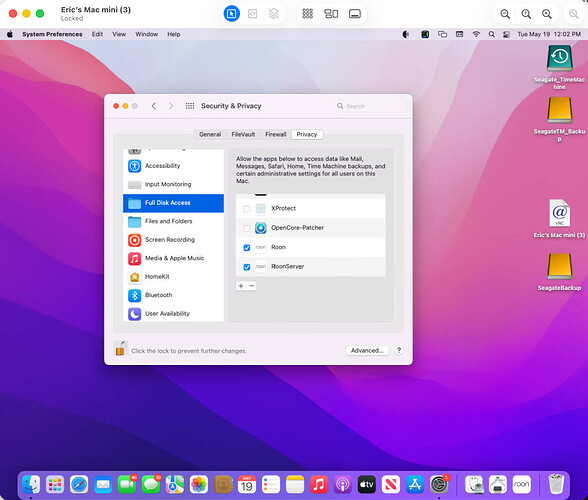Viewport: 588px width, 500px height.
Task: Launch Safari from the Dock
Action: [79, 484]
